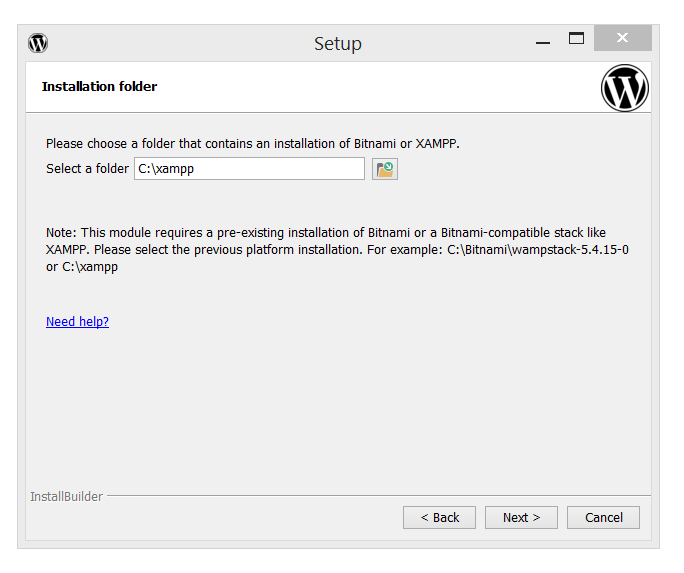Viewport: 684px width, 573px height.
Task: Go to the previous step with Back
Action: pyautogui.click(x=439, y=517)
